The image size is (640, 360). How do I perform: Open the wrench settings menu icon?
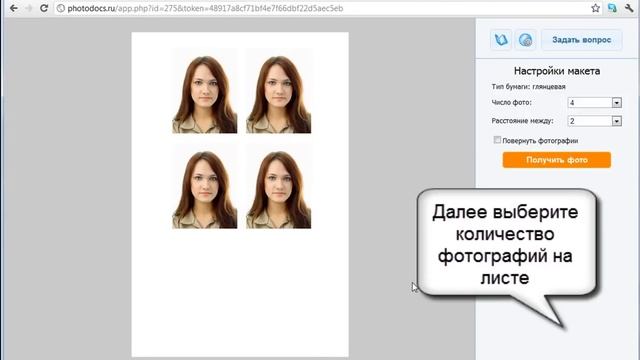coord(629,8)
